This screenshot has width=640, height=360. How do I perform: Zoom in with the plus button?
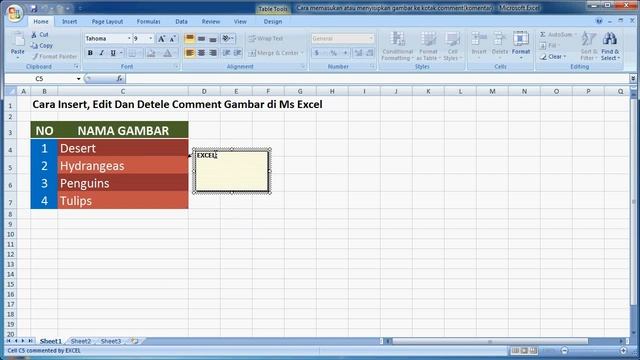pos(623,351)
